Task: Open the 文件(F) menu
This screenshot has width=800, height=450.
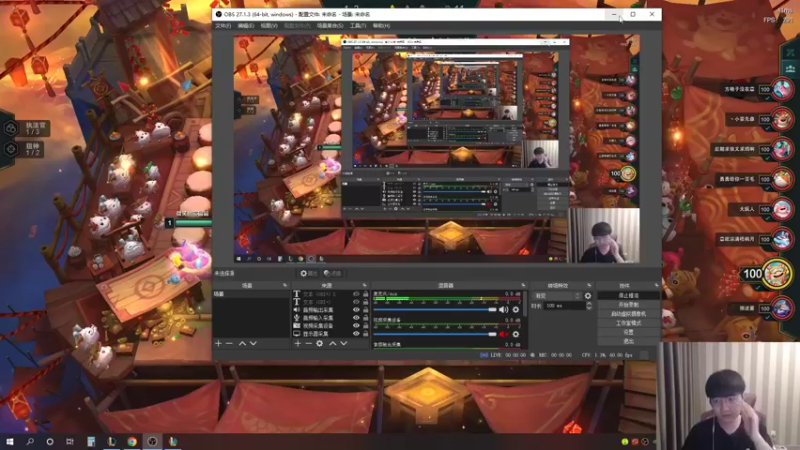Action: click(223, 26)
